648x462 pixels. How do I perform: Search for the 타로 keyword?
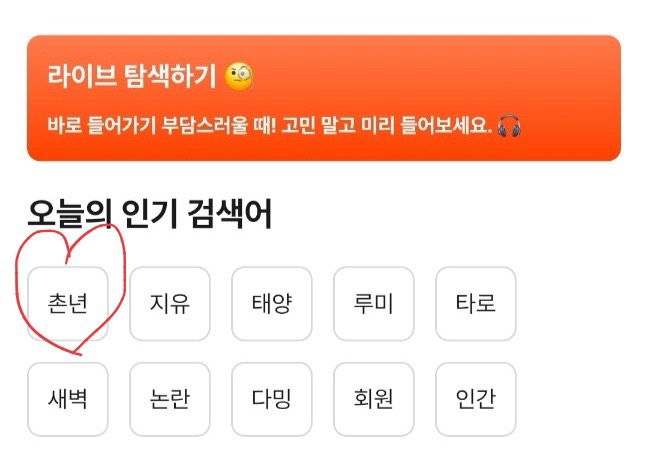(x=476, y=304)
